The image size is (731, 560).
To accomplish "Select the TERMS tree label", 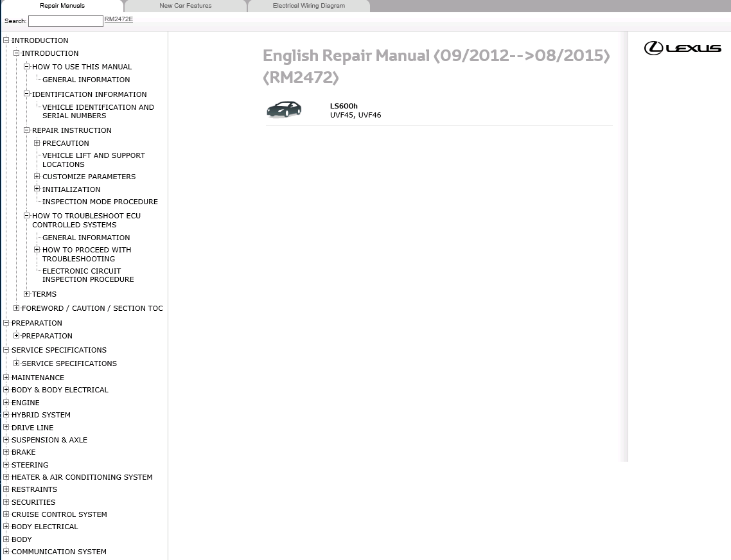I will [x=44, y=294].
